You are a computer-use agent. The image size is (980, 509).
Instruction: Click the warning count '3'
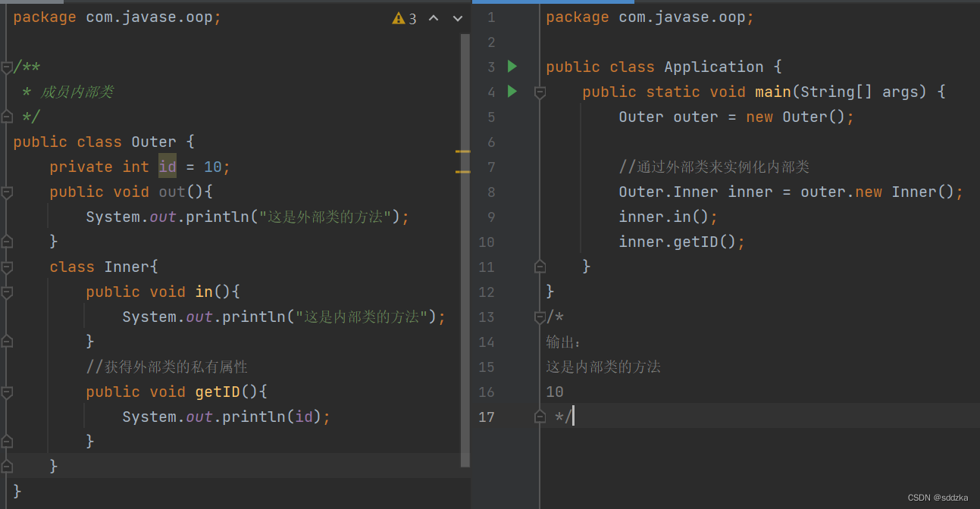pos(412,19)
